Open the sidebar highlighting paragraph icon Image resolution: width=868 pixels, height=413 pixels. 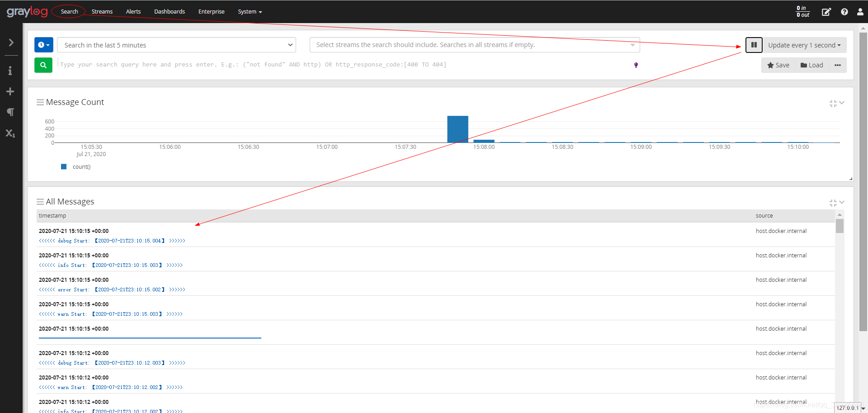pos(10,112)
